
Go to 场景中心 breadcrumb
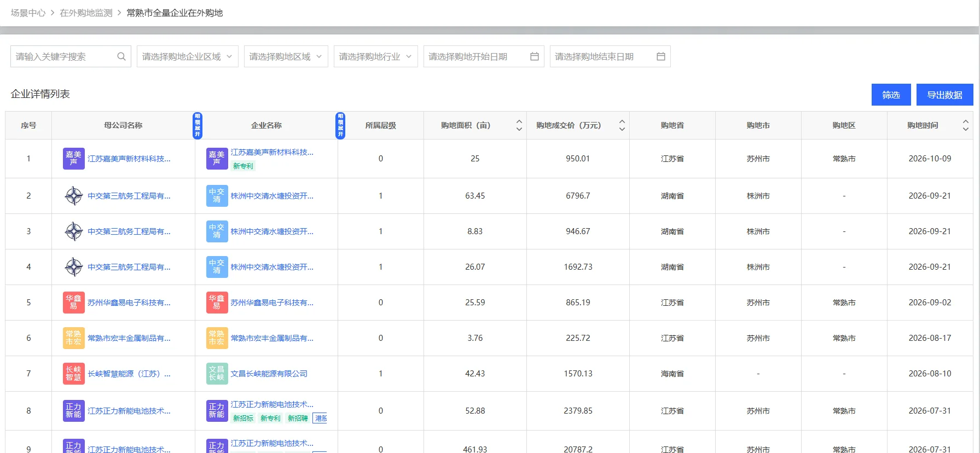pos(28,13)
